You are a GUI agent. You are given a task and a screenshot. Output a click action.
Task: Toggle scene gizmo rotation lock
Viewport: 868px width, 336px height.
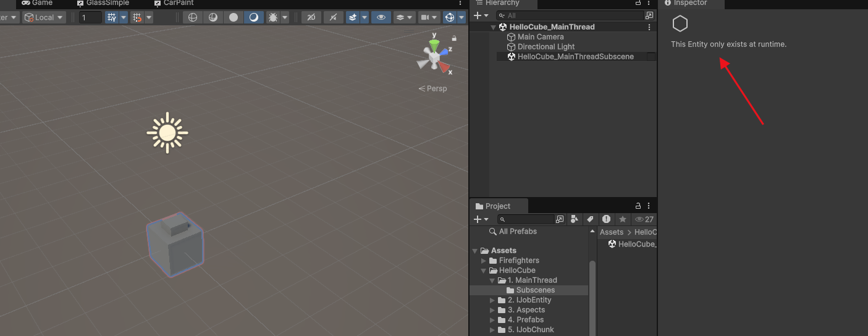coord(454,38)
